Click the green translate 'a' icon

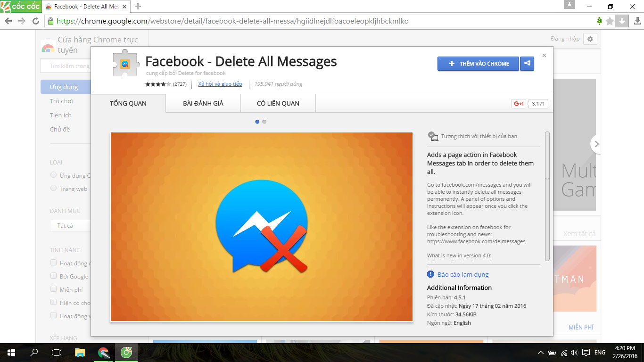599,21
